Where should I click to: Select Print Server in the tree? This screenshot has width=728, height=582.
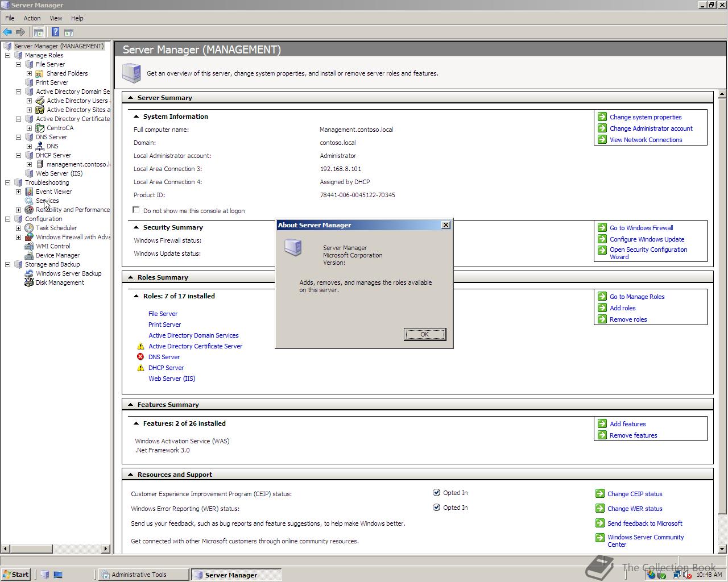52,82
